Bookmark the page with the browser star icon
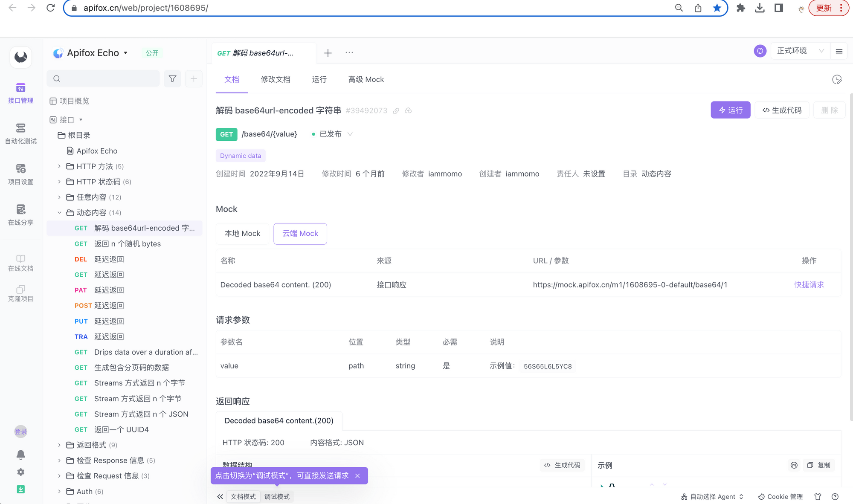This screenshot has height=504, width=853. pyautogui.click(x=717, y=8)
